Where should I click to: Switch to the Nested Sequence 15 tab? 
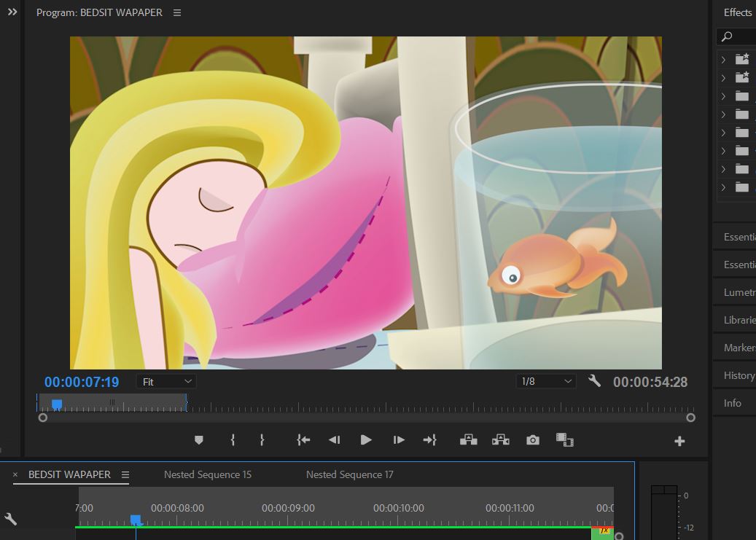point(208,475)
